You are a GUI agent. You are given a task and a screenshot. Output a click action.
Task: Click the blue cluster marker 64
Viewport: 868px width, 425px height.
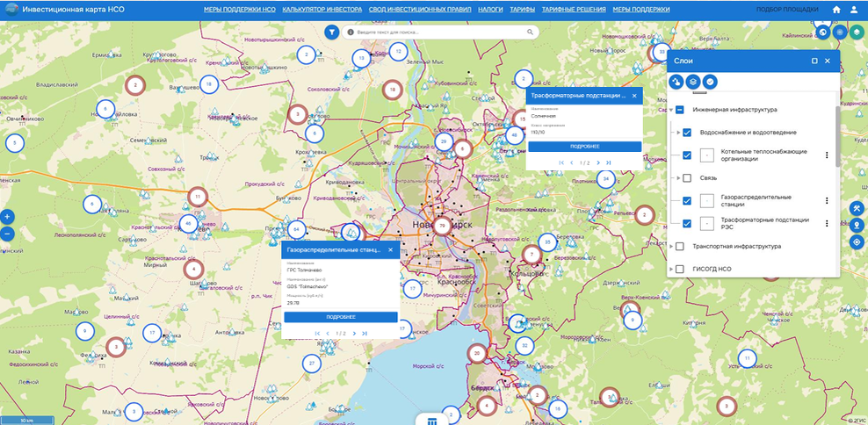click(x=297, y=229)
